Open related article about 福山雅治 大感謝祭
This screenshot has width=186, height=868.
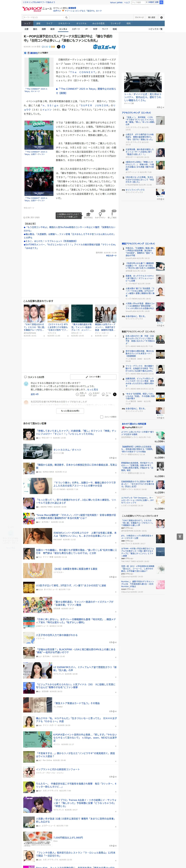pyautogui.click(x=69, y=236)
